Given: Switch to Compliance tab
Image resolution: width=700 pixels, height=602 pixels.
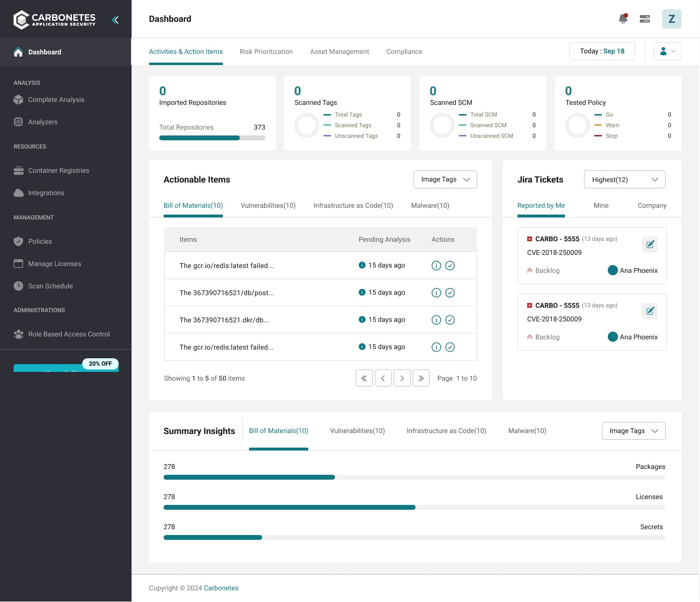Looking at the screenshot, I should [404, 52].
